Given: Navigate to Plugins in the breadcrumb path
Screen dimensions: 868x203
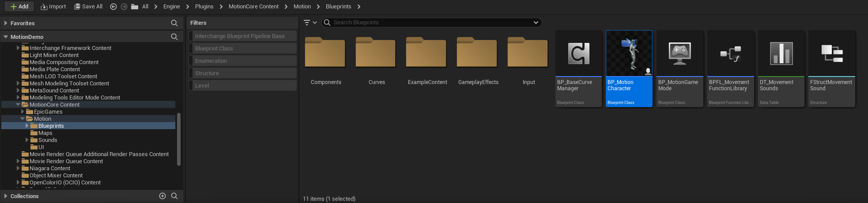Looking at the screenshot, I should (x=204, y=7).
